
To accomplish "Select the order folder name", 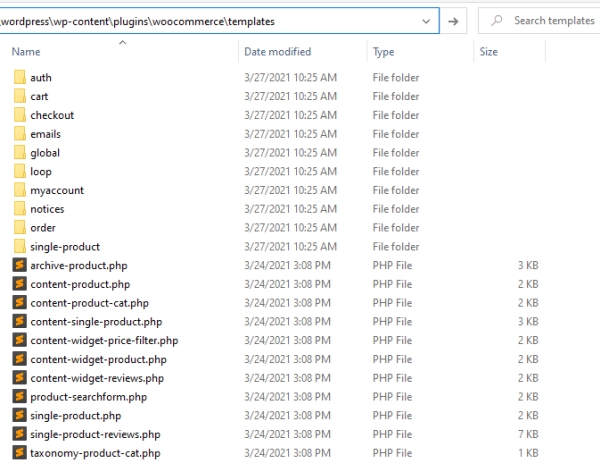I will (43, 228).
